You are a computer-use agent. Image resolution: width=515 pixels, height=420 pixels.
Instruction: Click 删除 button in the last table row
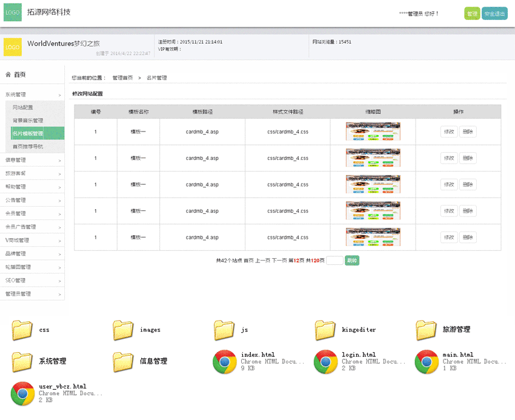pos(467,238)
